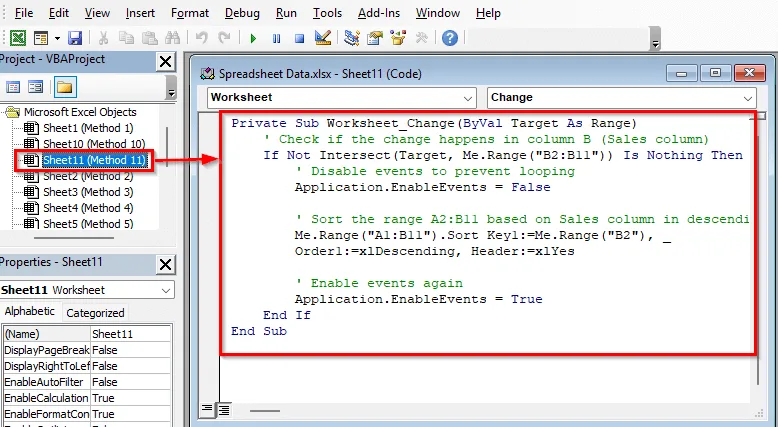Open the Object Browser toolbar icon
The image size is (778, 427).
point(398,38)
